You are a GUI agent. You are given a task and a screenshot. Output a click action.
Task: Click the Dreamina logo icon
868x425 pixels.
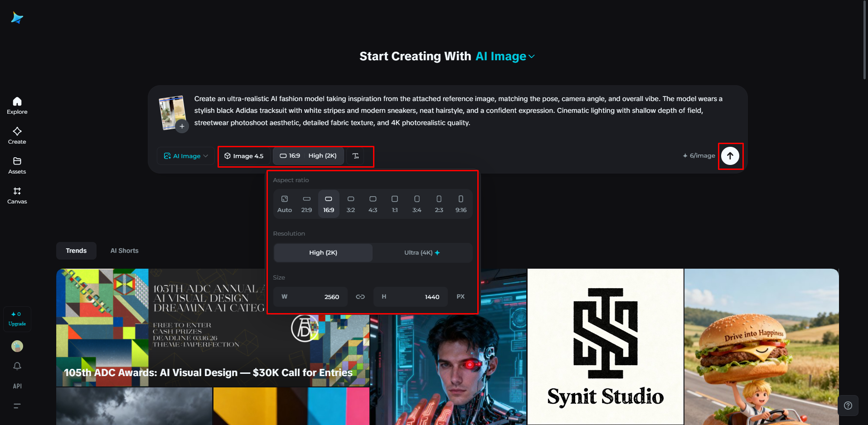(17, 18)
